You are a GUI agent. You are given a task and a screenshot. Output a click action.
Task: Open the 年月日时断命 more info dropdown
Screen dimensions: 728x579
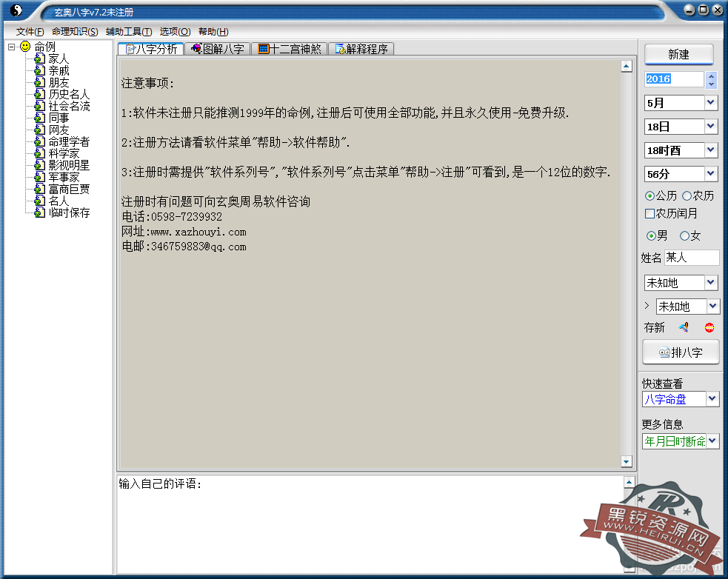pos(712,441)
